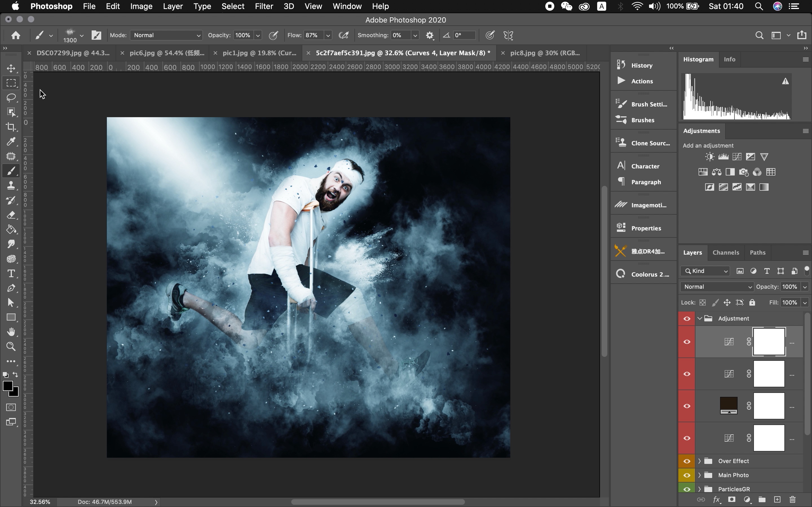Toggle visibility of the Adjustment group
Image resolution: width=812 pixels, height=507 pixels.
point(687,319)
